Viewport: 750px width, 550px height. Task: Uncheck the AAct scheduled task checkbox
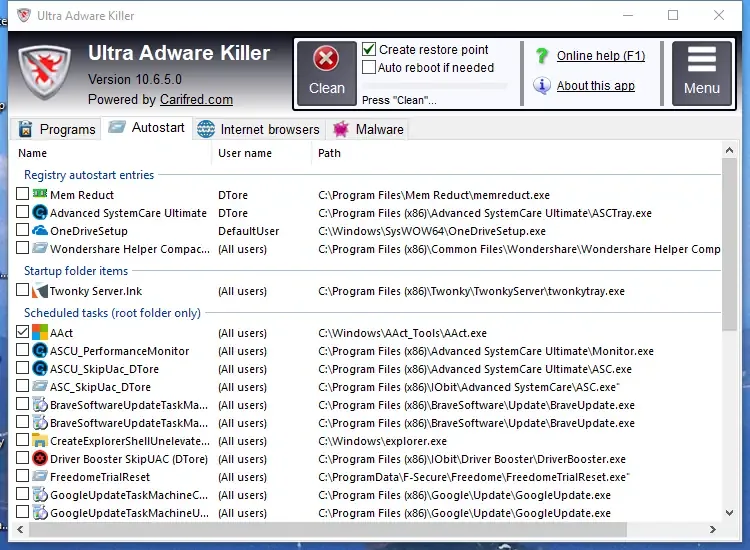[22, 331]
